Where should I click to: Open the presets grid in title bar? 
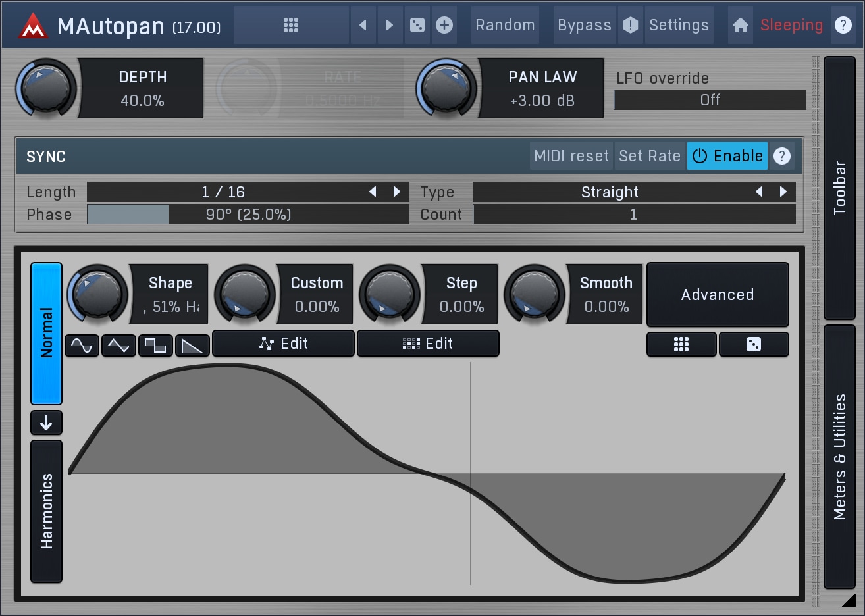(291, 25)
